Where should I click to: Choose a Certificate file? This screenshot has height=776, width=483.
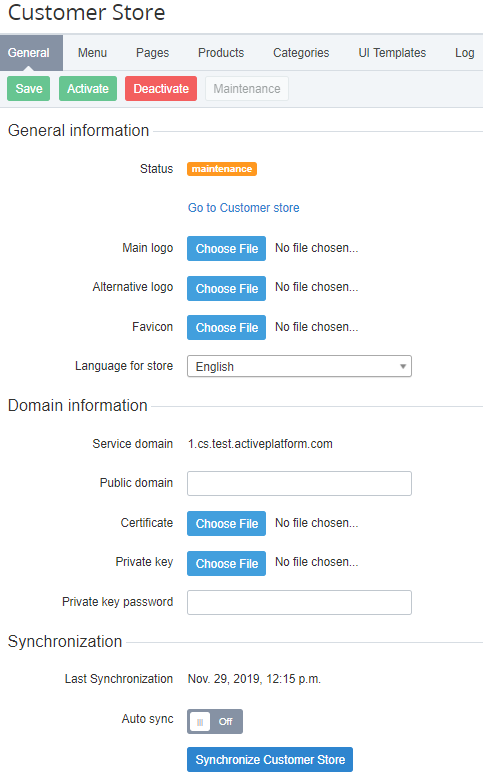(226, 524)
